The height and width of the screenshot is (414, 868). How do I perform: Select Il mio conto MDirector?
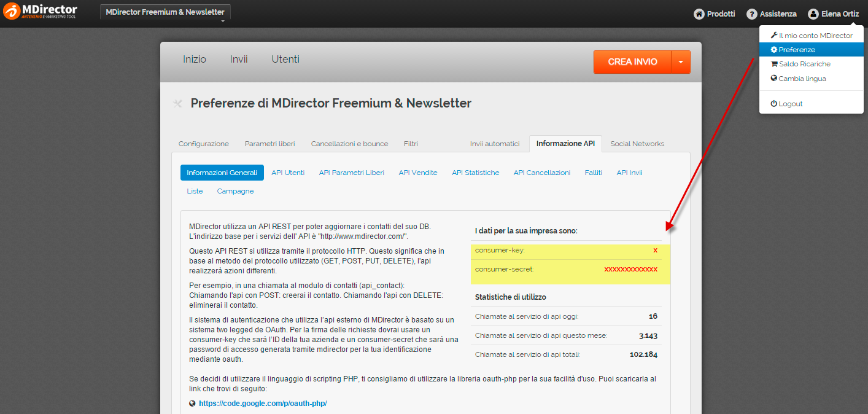(x=811, y=36)
